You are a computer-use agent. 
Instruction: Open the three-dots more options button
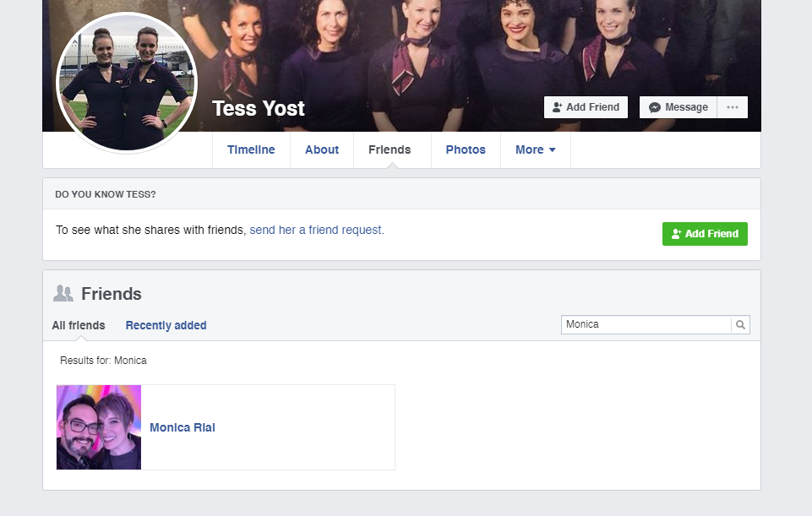(x=733, y=107)
